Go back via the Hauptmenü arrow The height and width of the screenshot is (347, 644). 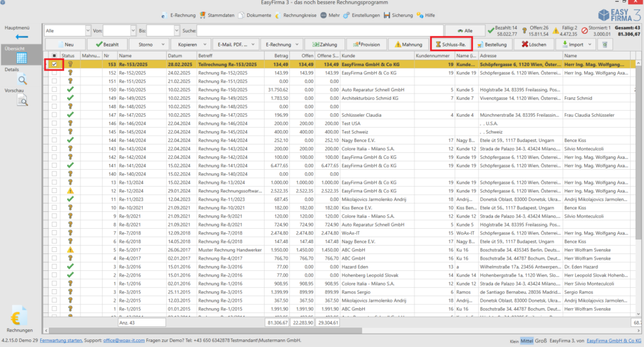21,37
